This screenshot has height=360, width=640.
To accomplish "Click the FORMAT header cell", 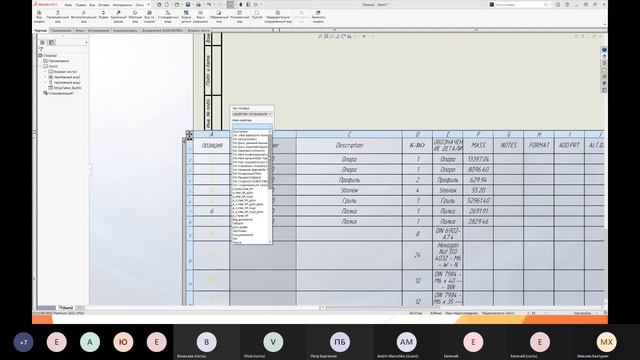I will (539, 146).
